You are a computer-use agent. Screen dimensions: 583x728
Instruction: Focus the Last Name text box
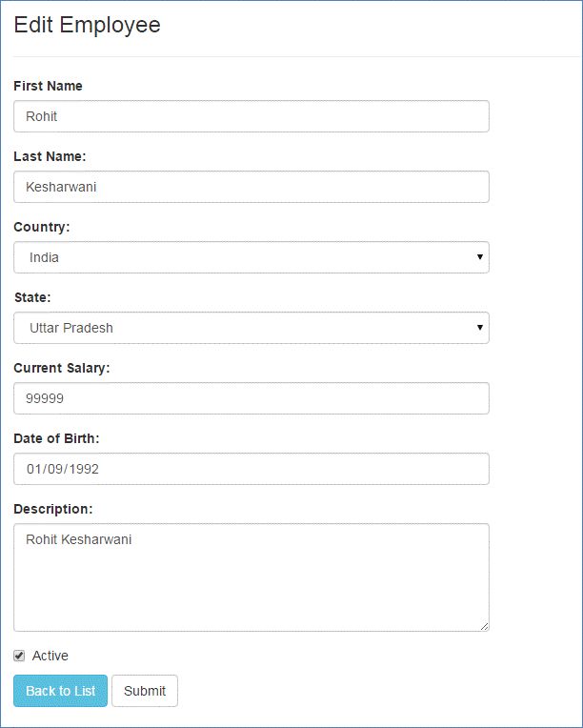tap(251, 187)
